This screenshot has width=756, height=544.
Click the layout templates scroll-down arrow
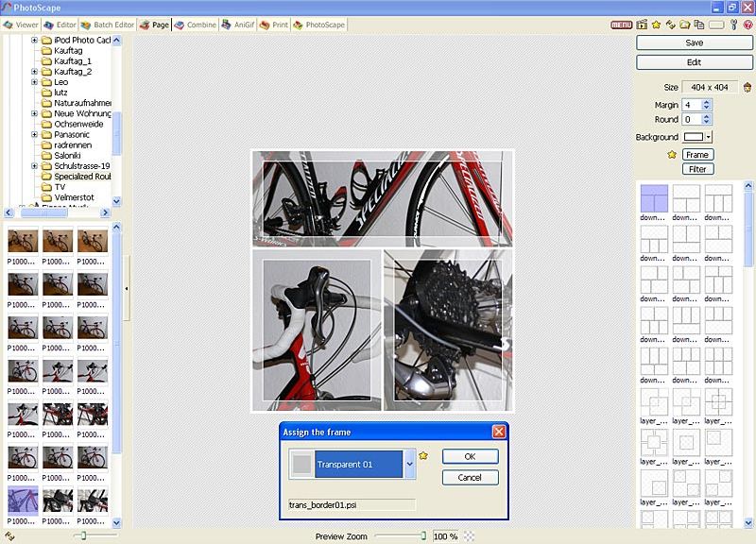pyautogui.click(x=748, y=522)
